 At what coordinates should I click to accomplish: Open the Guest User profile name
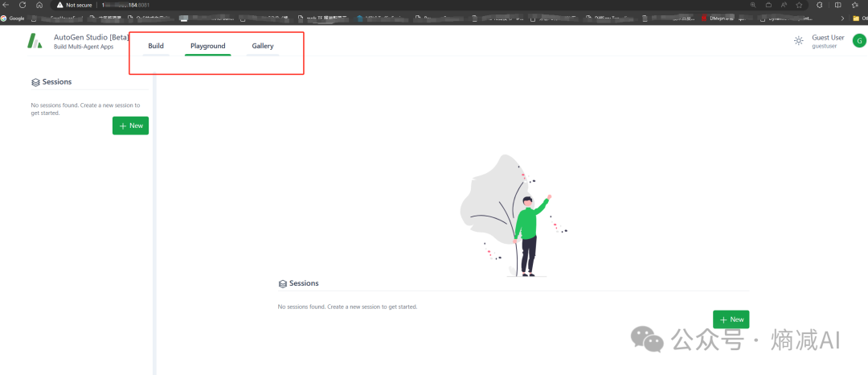pyautogui.click(x=828, y=38)
